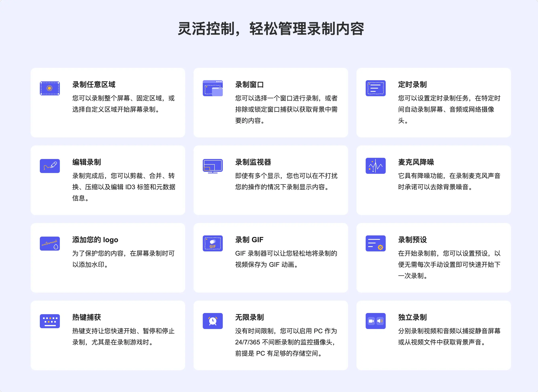Click the 麦克风降噪 waveform icon
Image resolution: width=538 pixels, height=392 pixels.
coord(375,166)
